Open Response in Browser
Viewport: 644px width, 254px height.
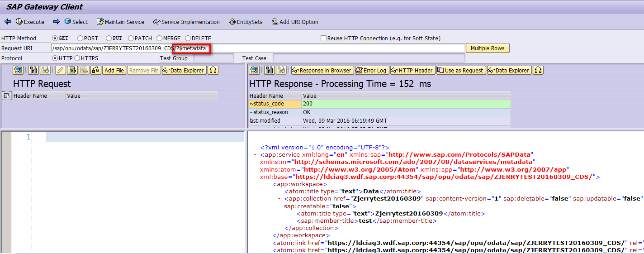(322, 70)
